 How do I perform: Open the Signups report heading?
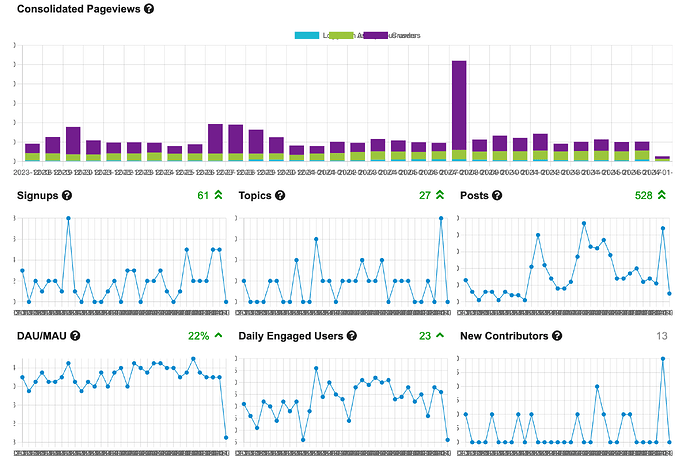pos(37,195)
